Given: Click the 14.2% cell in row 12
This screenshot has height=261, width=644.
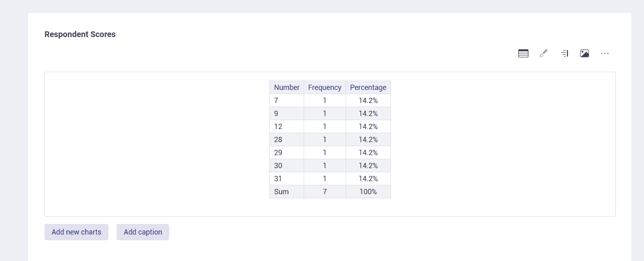Looking at the screenshot, I should 368,127.
